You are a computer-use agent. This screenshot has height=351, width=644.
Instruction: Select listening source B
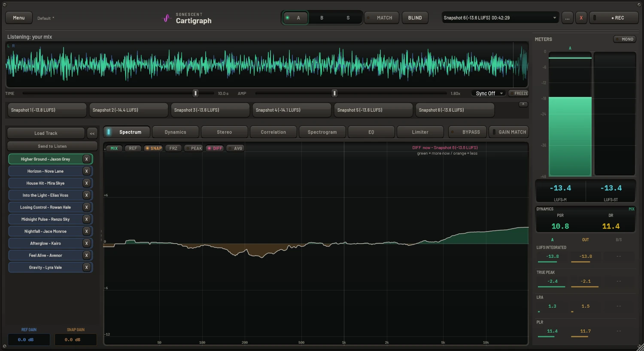[322, 18]
